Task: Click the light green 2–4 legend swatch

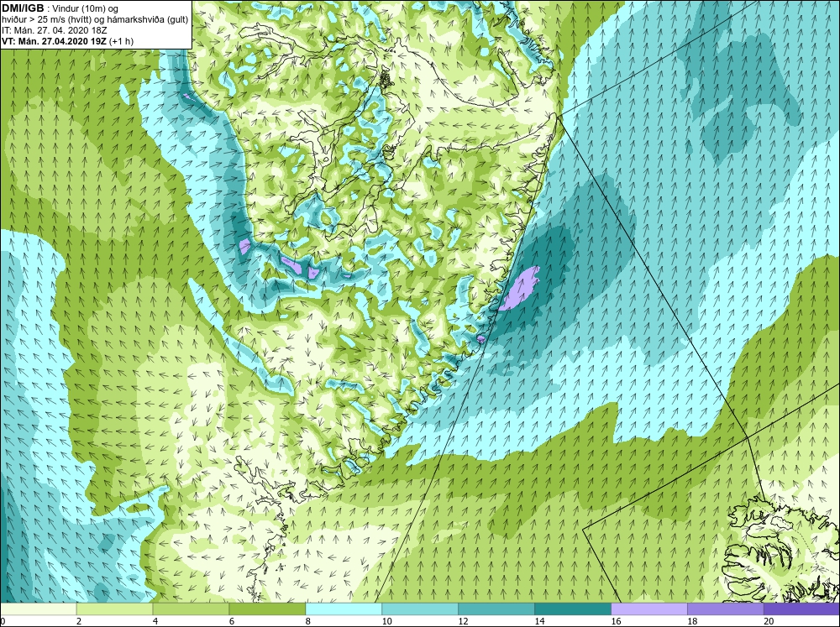Action: (x=114, y=609)
